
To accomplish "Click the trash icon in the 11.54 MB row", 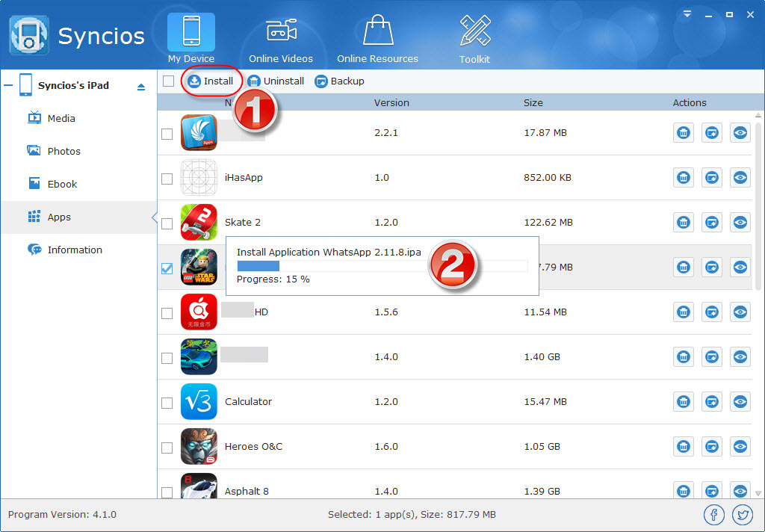I will click(683, 312).
